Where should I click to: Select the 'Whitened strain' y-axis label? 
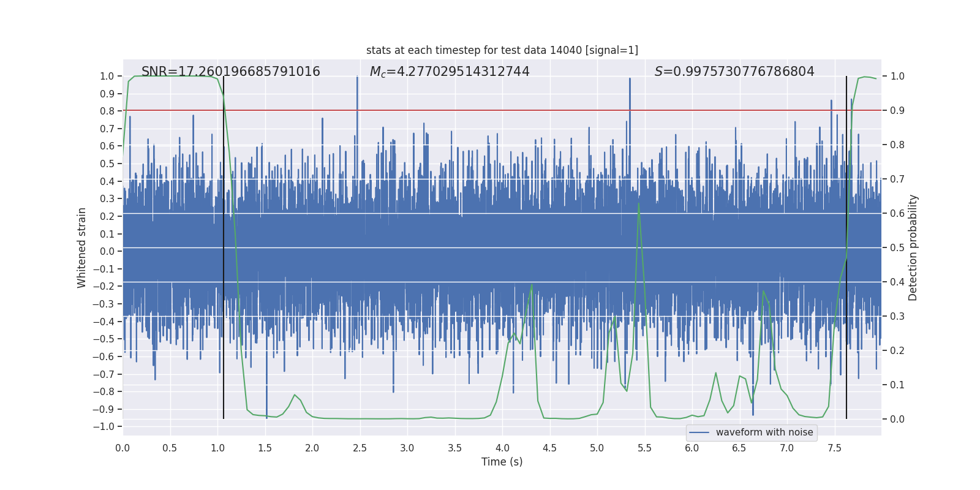[x=82, y=247]
